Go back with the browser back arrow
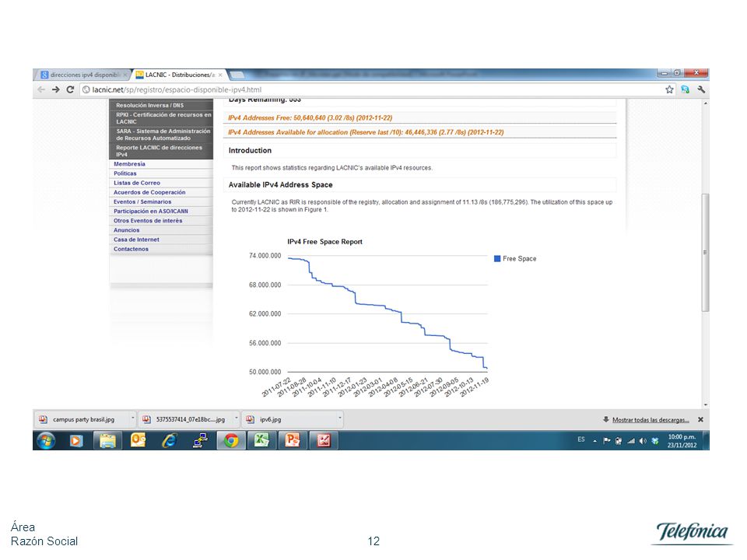 point(41,89)
